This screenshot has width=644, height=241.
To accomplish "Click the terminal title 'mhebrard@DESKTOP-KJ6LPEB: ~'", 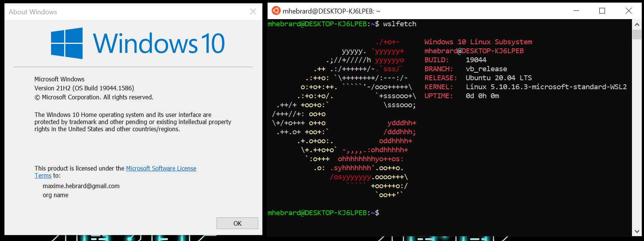I will (x=331, y=11).
